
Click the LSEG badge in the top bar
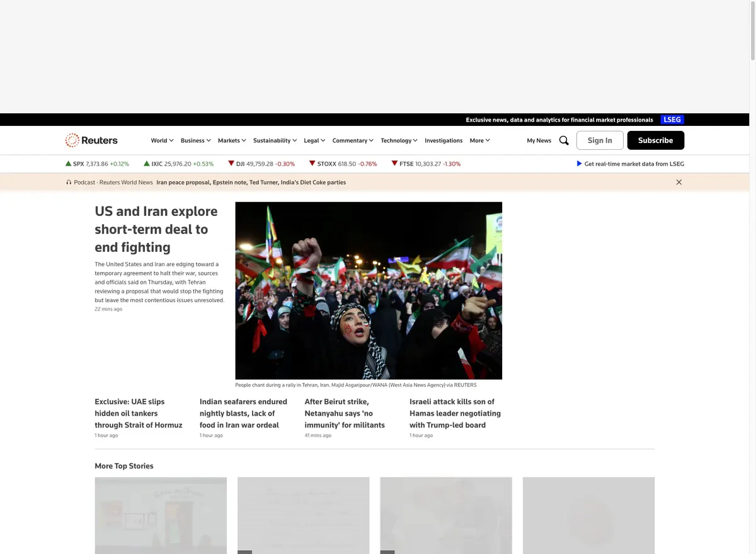coord(673,120)
